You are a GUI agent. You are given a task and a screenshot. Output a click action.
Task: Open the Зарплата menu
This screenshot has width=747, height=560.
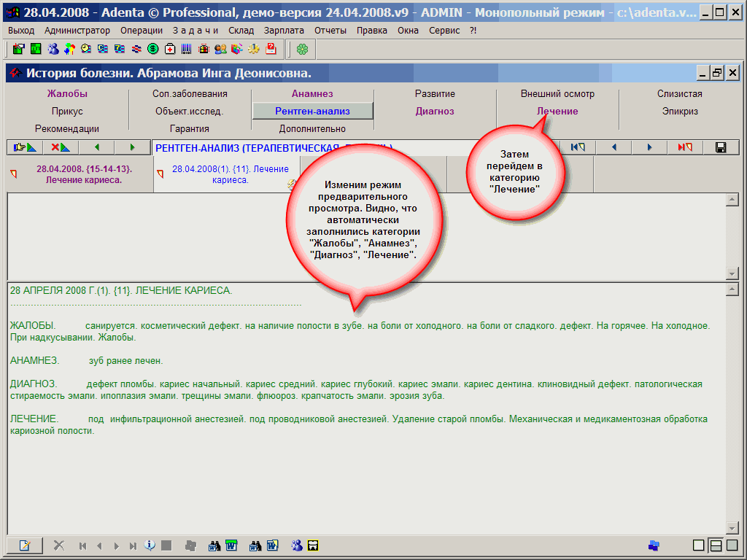point(285,30)
